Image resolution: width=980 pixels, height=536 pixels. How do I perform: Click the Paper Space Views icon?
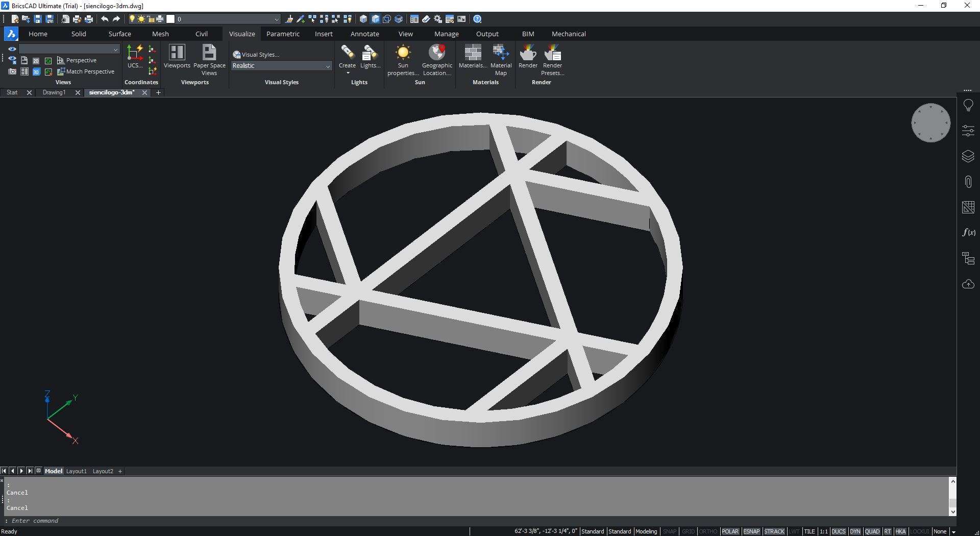point(209,60)
